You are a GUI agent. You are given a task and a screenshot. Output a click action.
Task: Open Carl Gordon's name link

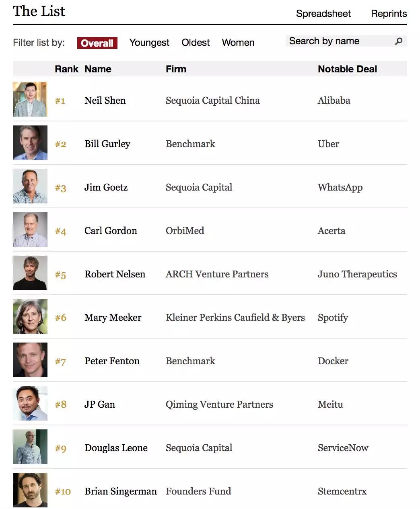111,231
